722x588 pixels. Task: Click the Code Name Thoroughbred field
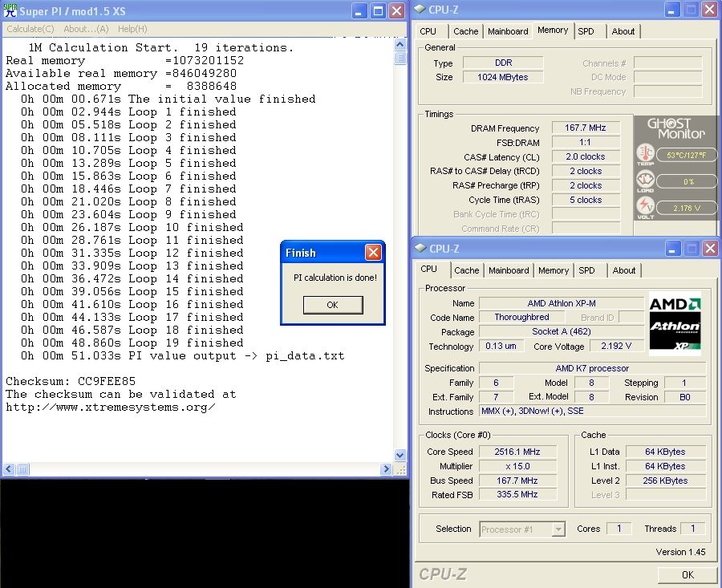point(521,317)
